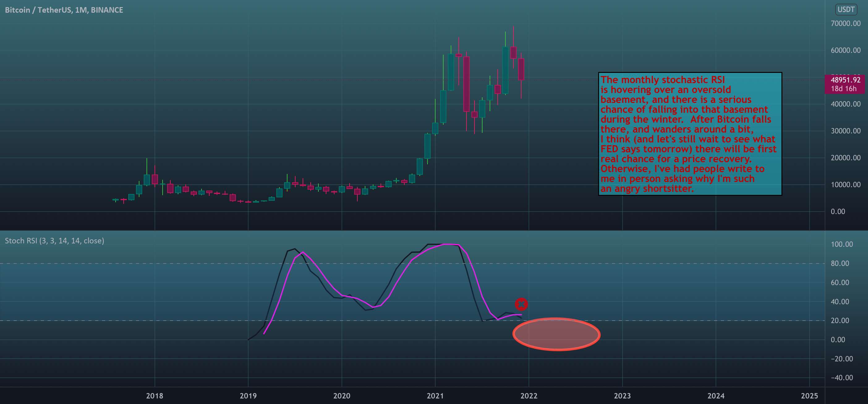The width and height of the screenshot is (868, 404).
Task: Select the red ellipse drawing in the oversold zone
Action: 556,334
